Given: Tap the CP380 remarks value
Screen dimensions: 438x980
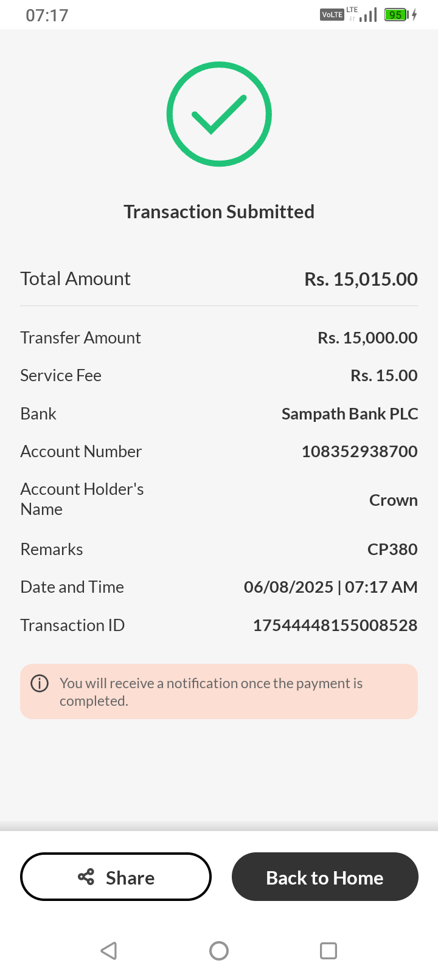Looking at the screenshot, I should 392,549.
